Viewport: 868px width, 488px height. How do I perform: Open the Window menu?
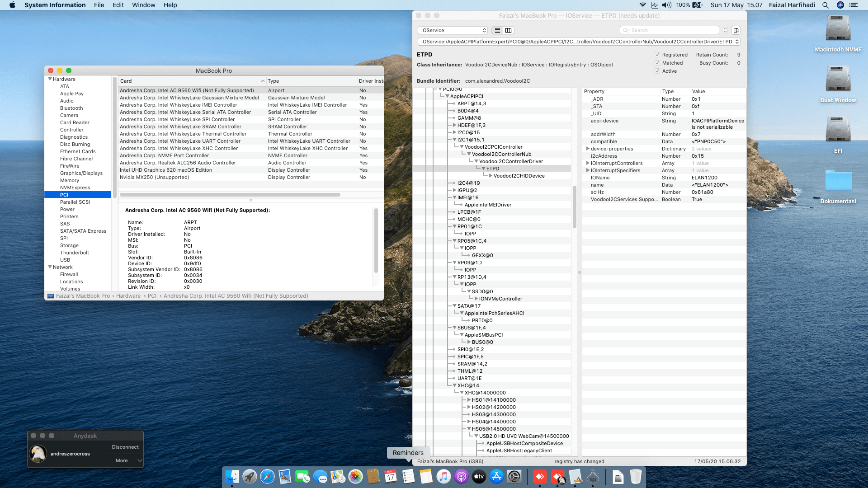pos(143,5)
